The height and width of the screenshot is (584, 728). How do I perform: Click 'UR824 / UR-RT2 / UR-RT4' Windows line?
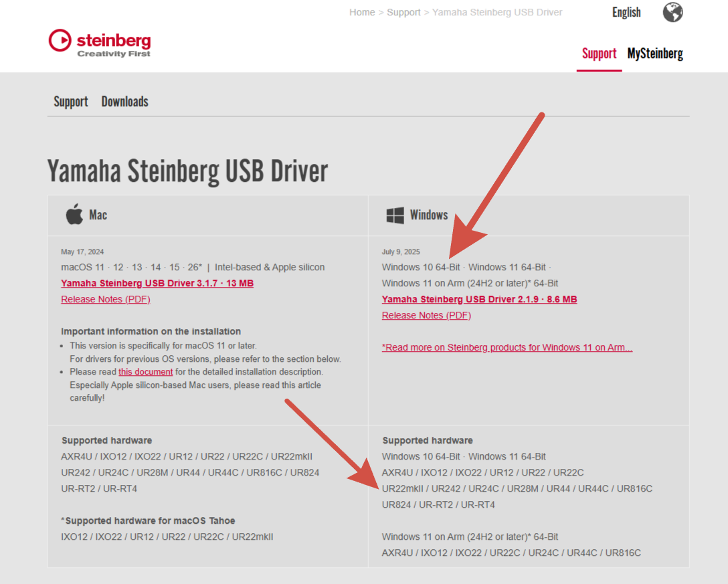click(438, 504)
